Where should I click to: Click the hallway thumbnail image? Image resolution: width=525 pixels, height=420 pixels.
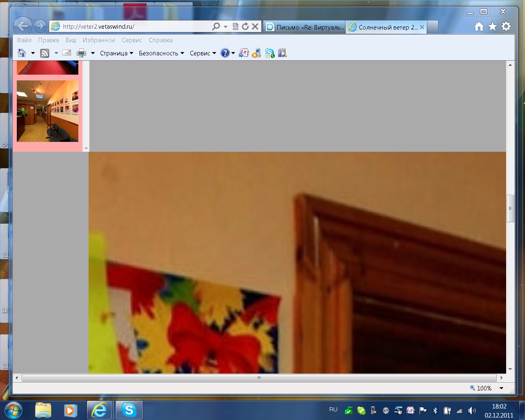point(48,111)
